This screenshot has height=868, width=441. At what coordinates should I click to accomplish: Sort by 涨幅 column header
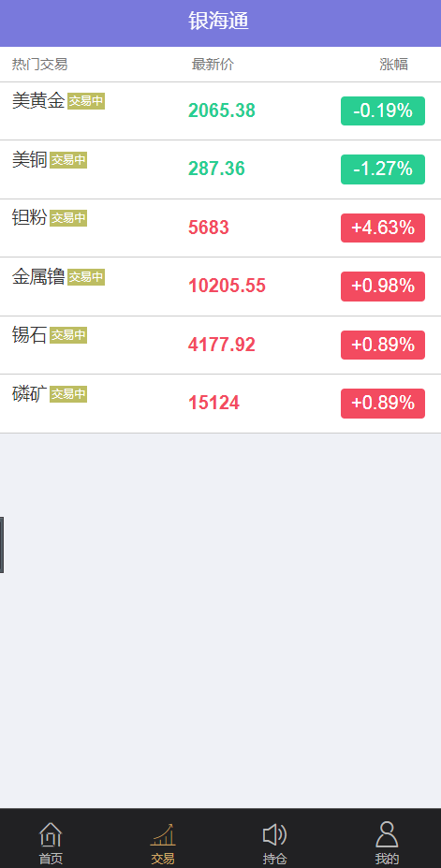(394, 65)
